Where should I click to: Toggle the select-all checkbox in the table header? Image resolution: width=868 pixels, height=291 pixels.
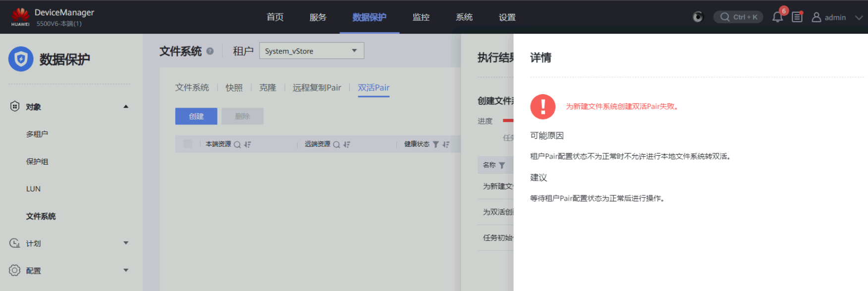[188, 144]
